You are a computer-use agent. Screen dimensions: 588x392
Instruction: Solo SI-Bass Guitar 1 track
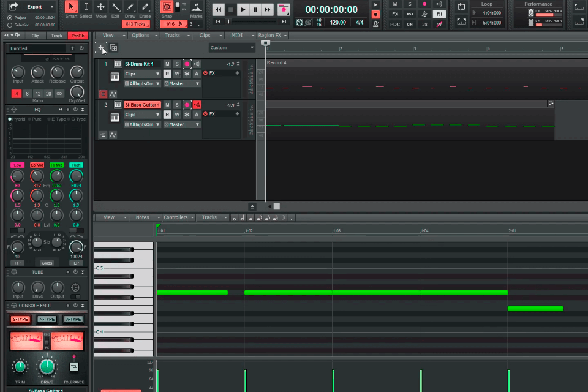click(x=177, y=105)
